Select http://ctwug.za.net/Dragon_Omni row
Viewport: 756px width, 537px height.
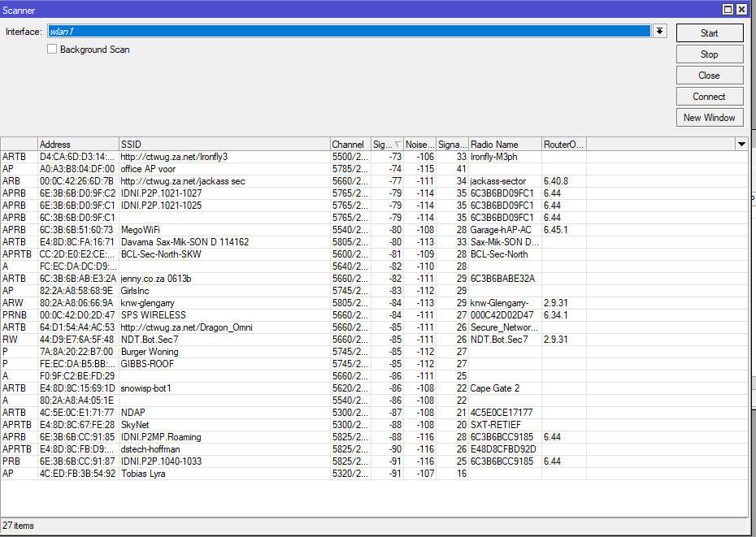click(374, 327)
